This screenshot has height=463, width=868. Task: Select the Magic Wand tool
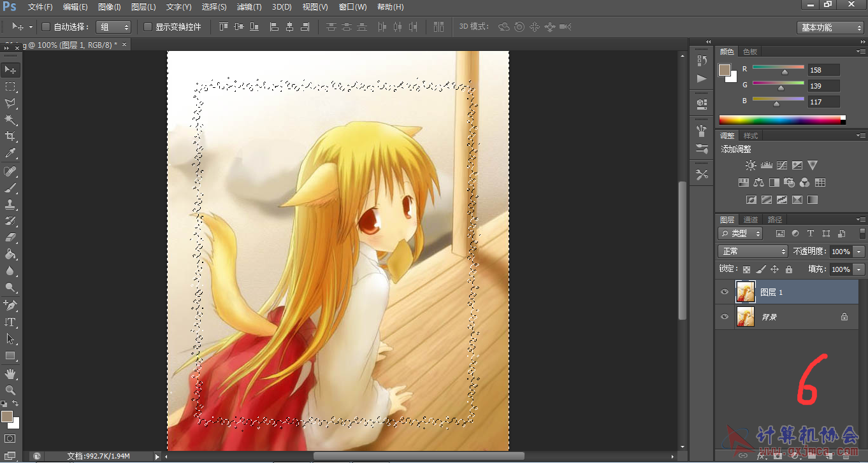pos(11,120)
